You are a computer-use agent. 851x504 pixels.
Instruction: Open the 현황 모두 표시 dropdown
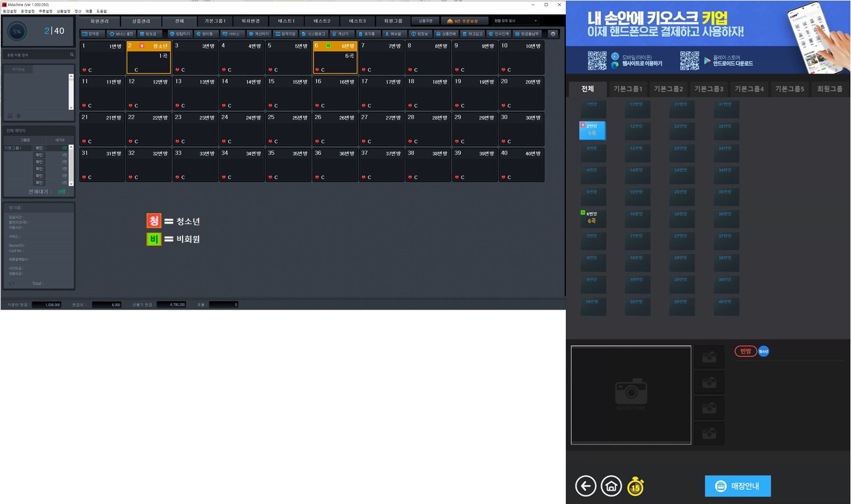(516, 21)
